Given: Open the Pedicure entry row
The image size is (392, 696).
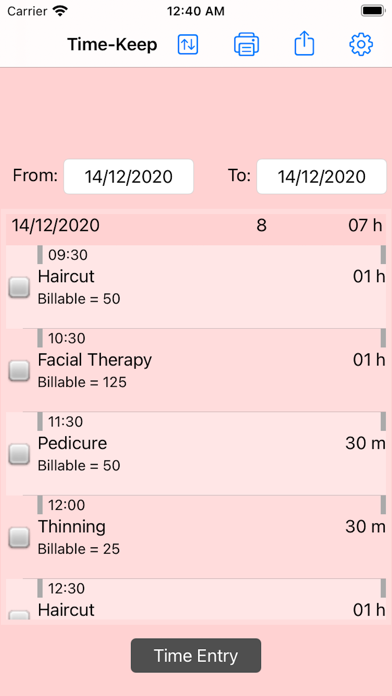Looking at the screenshot, I should pyautogui.click(x=196, y=453).
